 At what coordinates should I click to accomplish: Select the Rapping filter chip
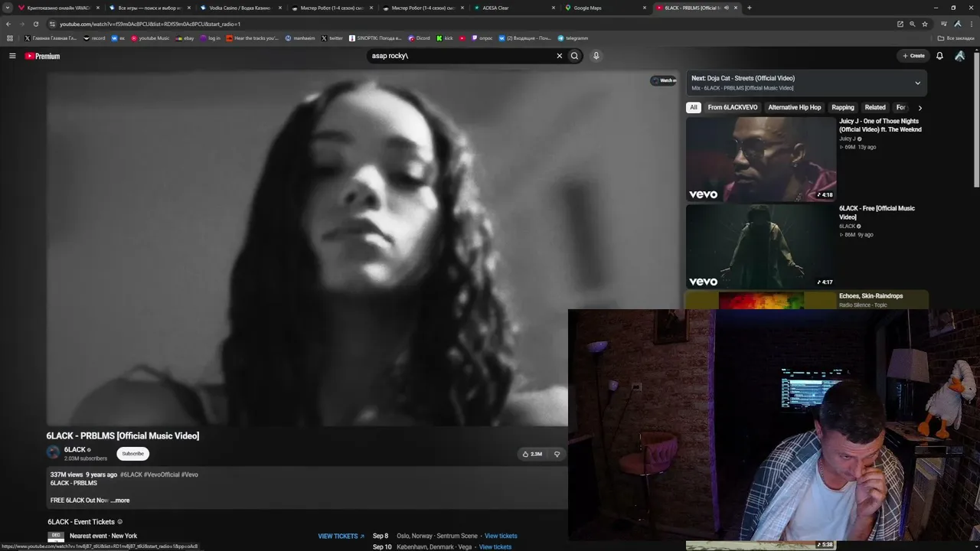(x=843, y=108)
